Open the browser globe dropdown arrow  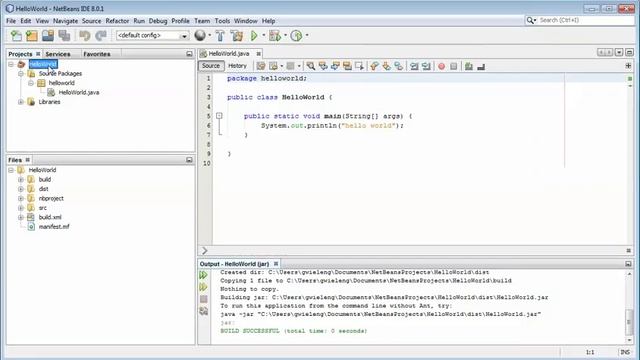click(210, 36)
